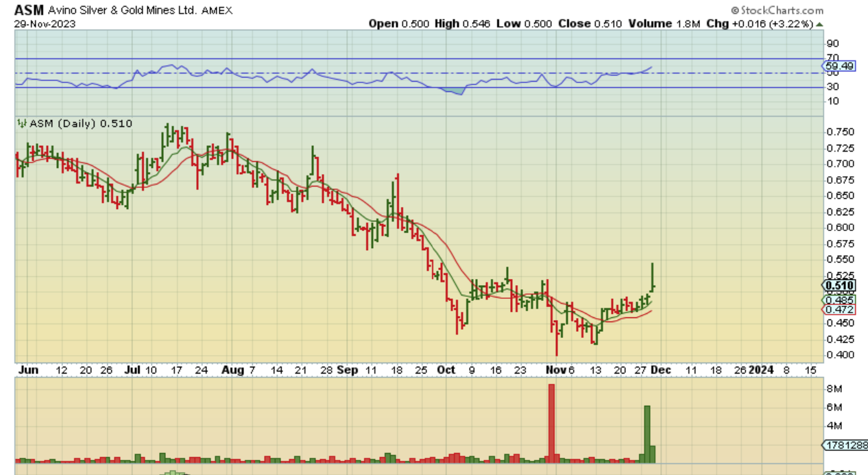This screenshot has height=475, width=868.
Task: Click the tall red volume bar in early November
Action: pyautogui.click(x=551, y=422)
